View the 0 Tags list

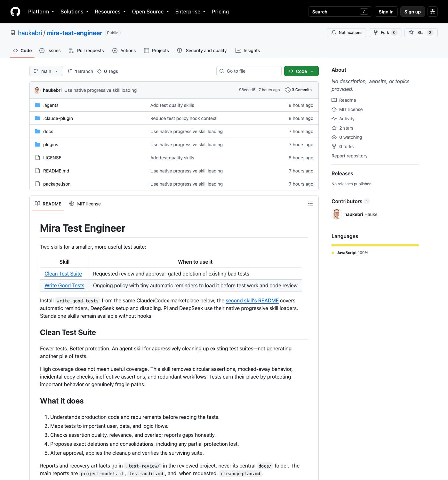(108, 71)
